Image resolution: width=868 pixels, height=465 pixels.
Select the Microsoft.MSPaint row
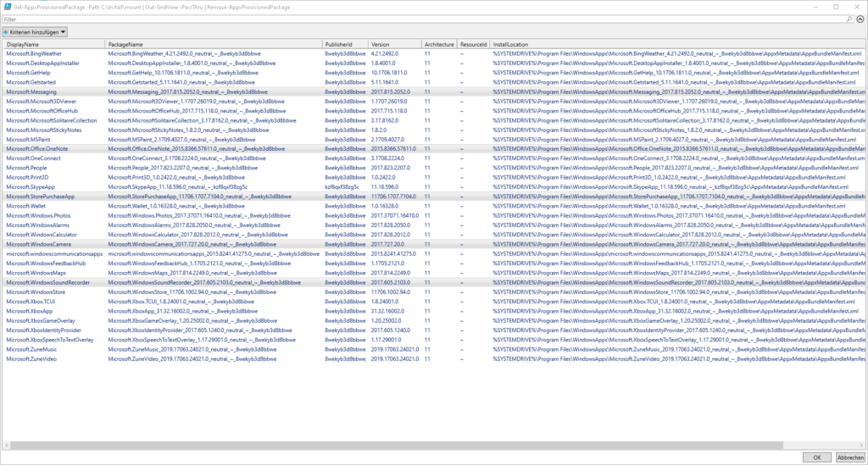click(434, 140)
